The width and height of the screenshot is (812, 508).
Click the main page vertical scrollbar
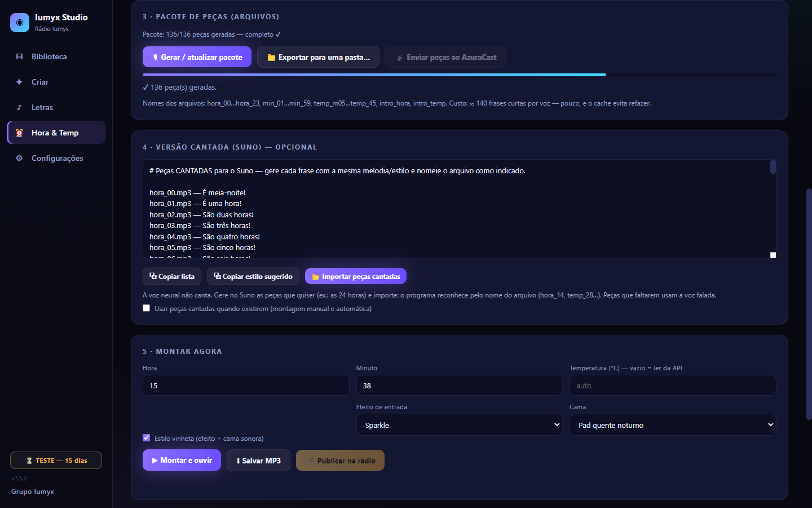click(x=809, y=304)
